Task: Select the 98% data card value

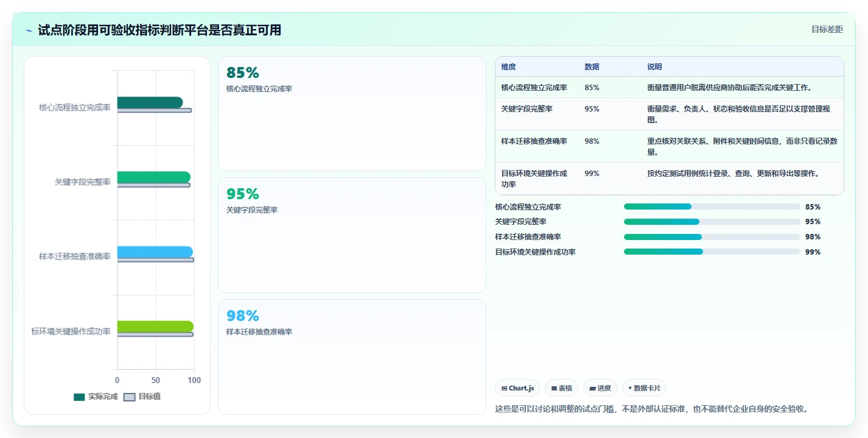Action: pos(243,316)
